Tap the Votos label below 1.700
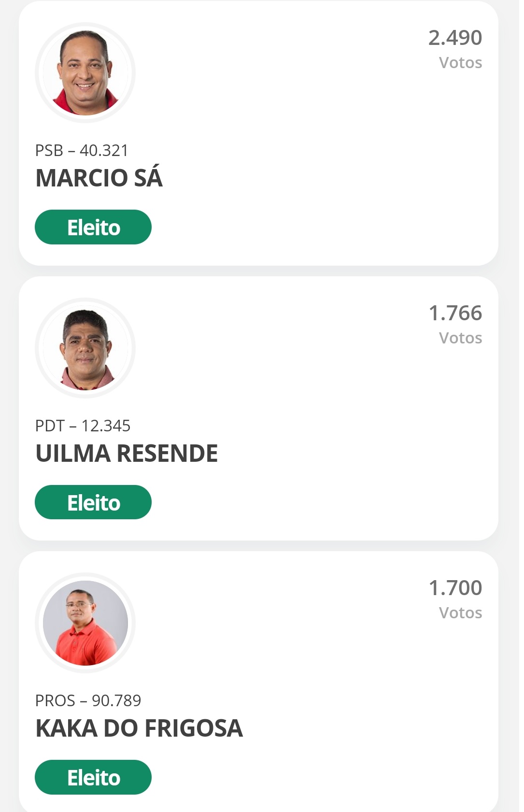The height and width of the screenshot is (812, 524). point(460,613)
